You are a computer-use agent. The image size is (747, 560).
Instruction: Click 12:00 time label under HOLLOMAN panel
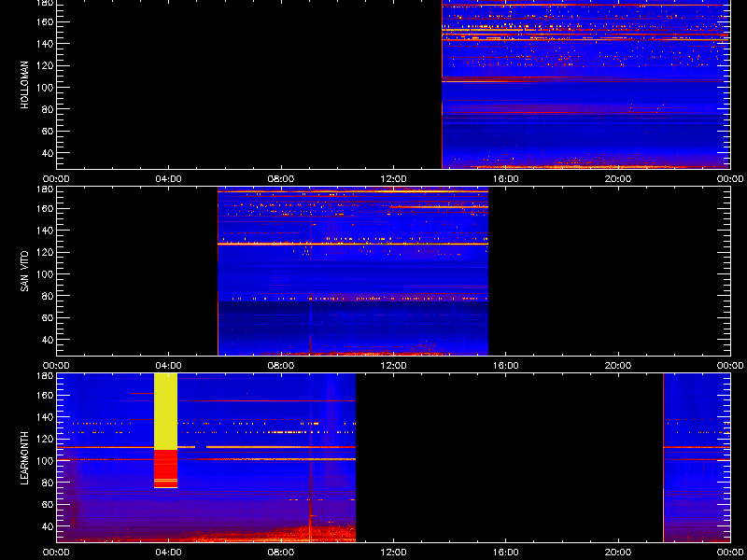click(393, 179)
